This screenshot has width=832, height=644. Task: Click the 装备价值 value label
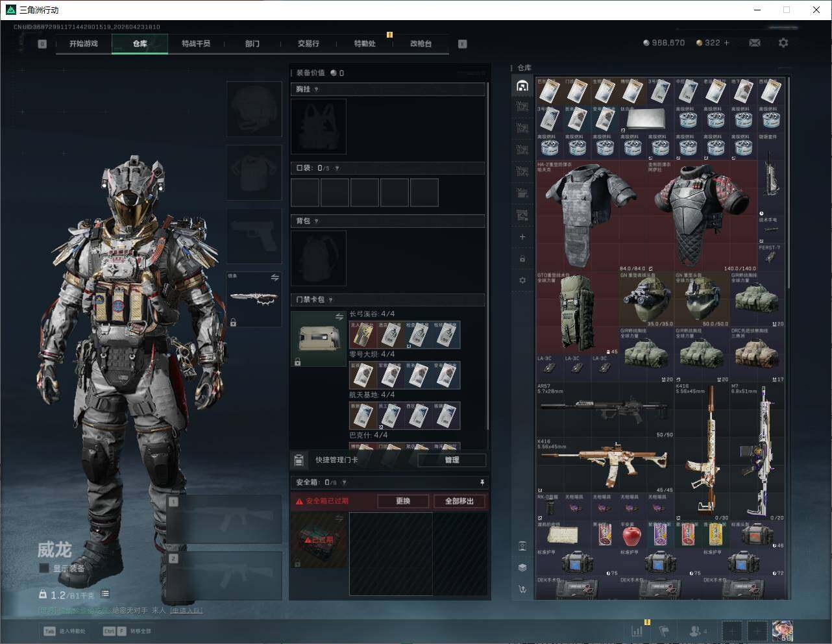click(320, 73)
